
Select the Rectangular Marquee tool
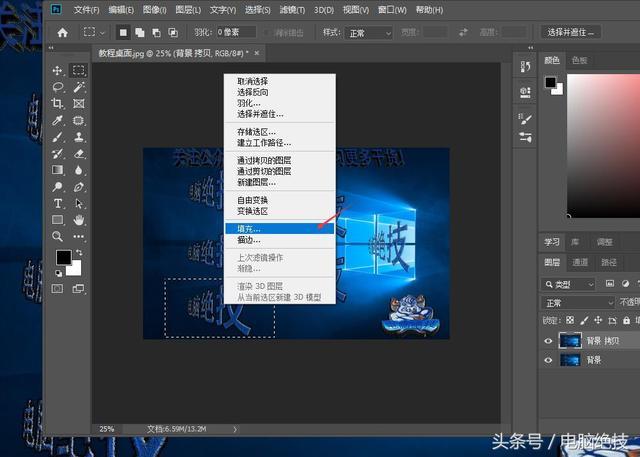(78, 70)
